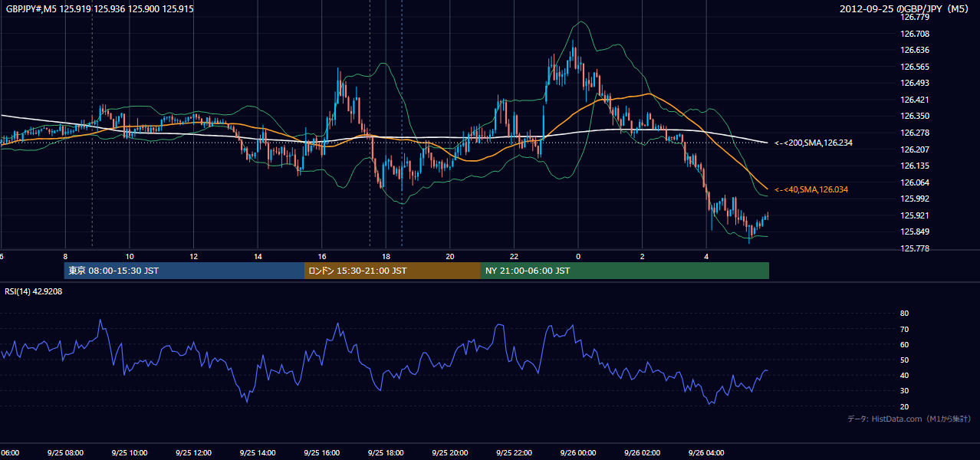Select the ロンドン 15:30-21:00 JST session bar
Screen dimensions: 980x460
[393, 271]
